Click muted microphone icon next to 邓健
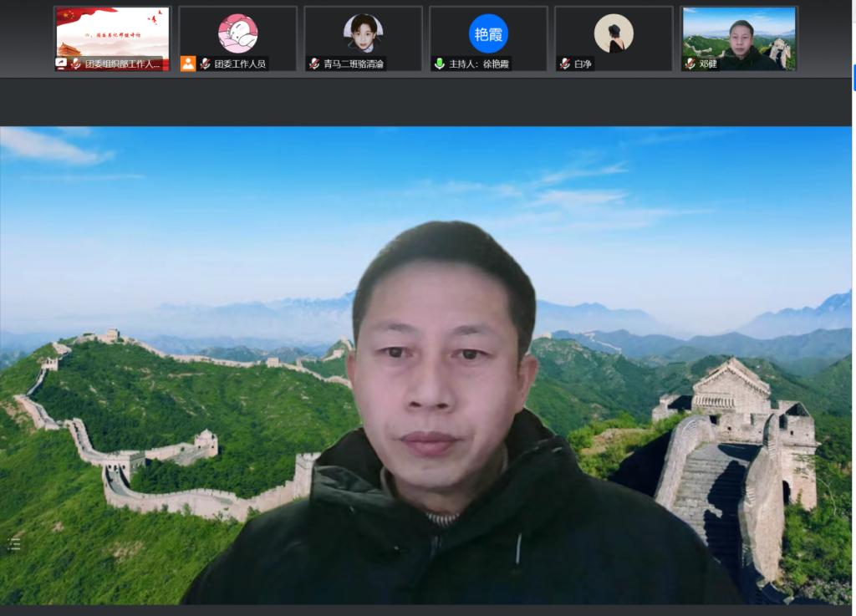This screenshot has height=616, width=856. [x=690, y=64]
